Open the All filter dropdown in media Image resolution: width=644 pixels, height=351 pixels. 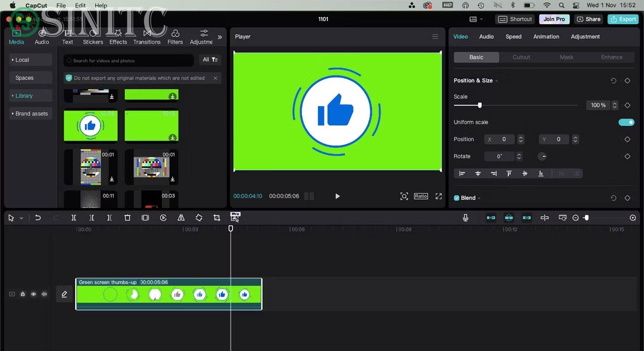[x=210, y=60]
